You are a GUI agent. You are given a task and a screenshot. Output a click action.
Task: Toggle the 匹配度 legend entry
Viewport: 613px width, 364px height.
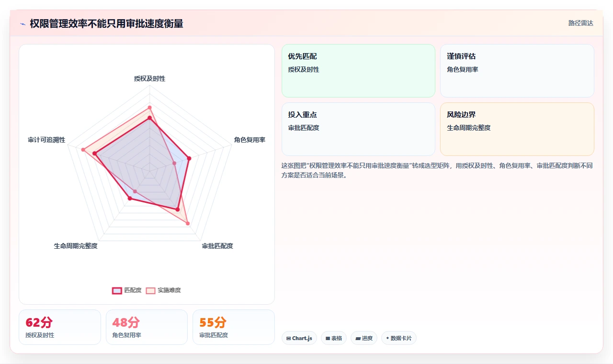click(127, 290)
